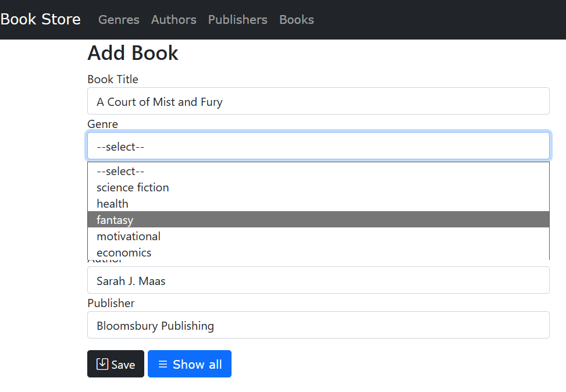The image size is (566, 392).
Task: Click the Show all button
Action: [190, 364]
